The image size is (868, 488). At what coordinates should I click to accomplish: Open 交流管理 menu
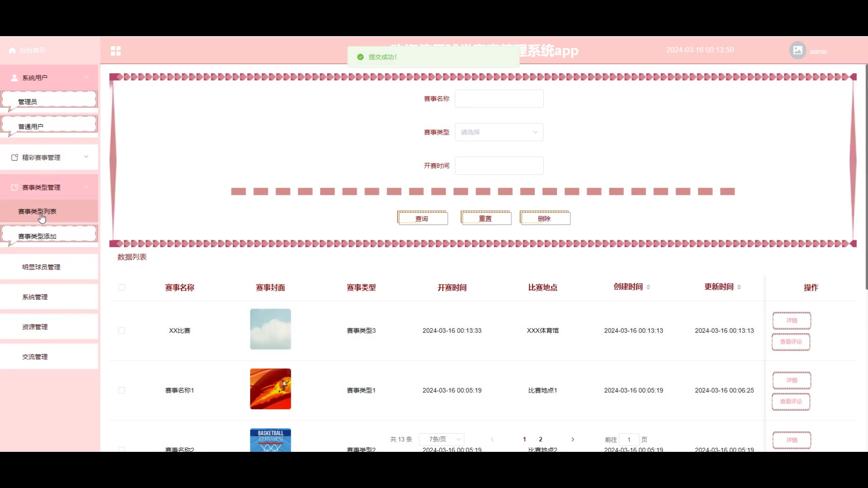[x=49, y=357]
